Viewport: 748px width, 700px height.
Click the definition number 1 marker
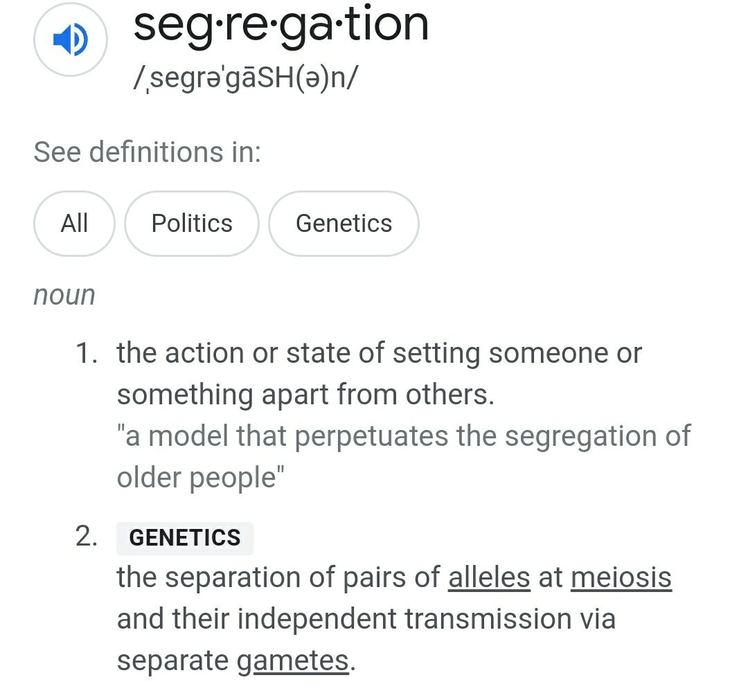(87, 353)
